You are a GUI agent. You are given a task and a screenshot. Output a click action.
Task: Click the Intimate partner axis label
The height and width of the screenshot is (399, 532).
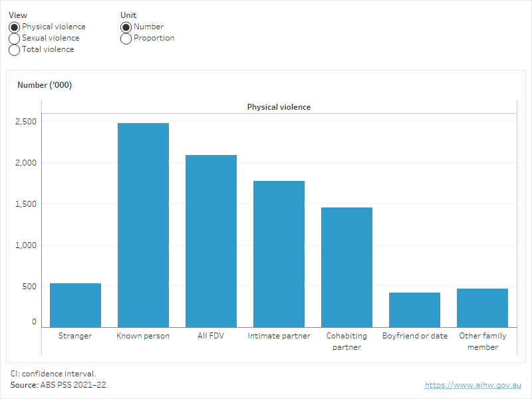[x=279, y=336]
